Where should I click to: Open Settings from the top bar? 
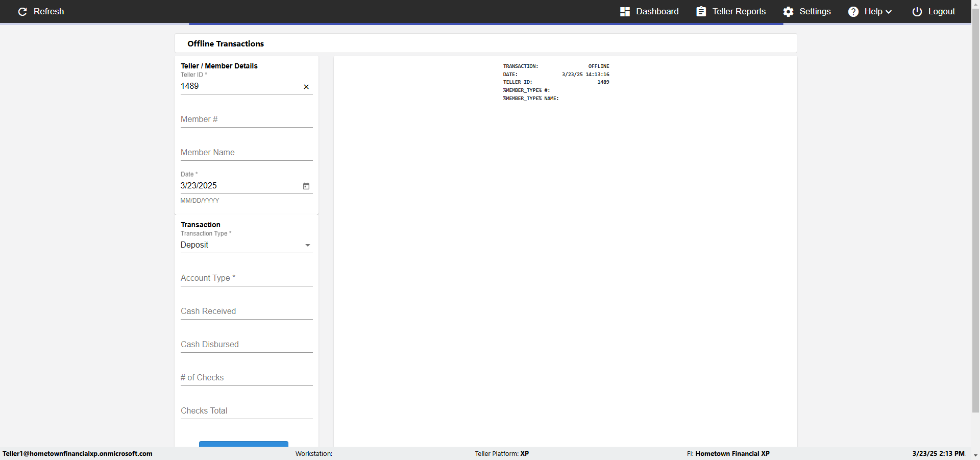pos(815,11)
